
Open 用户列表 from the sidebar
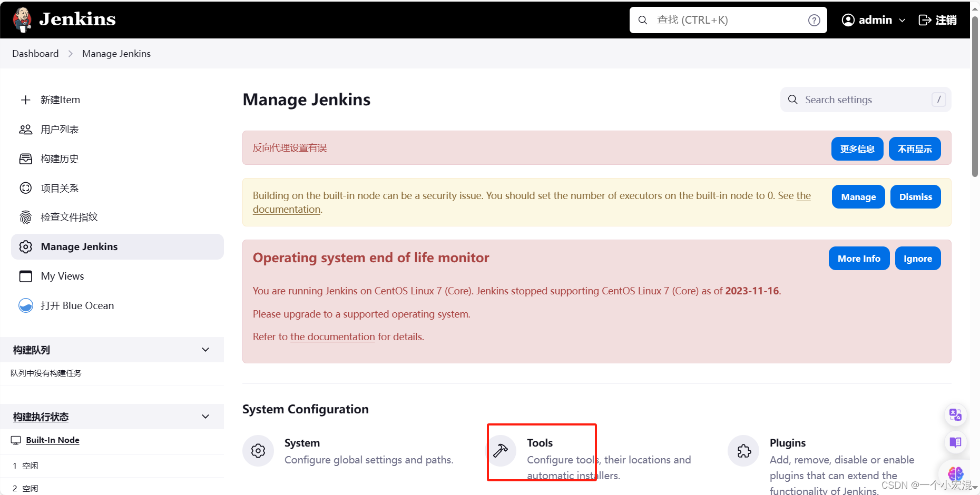click(x=25, y=129)
